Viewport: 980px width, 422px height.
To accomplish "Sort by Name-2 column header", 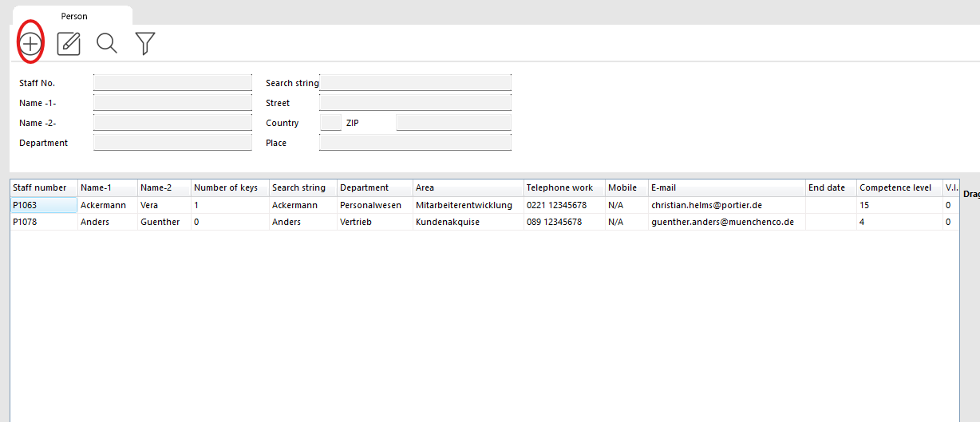I will click(x=164, y=188).
